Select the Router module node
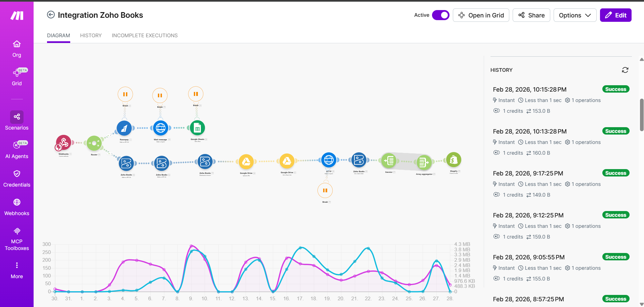The image size is (644, 307). point(94,143)
